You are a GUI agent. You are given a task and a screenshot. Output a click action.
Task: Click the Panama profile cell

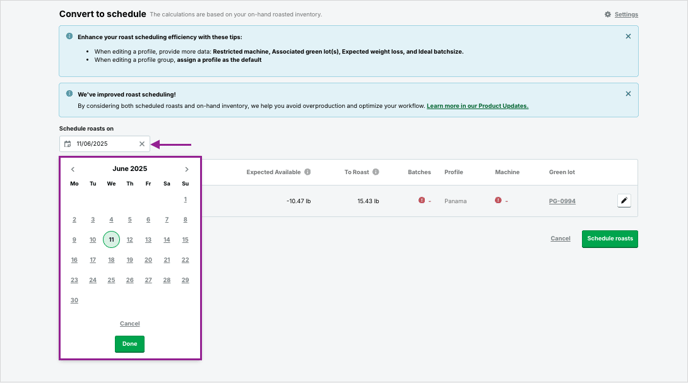point(455,201)
